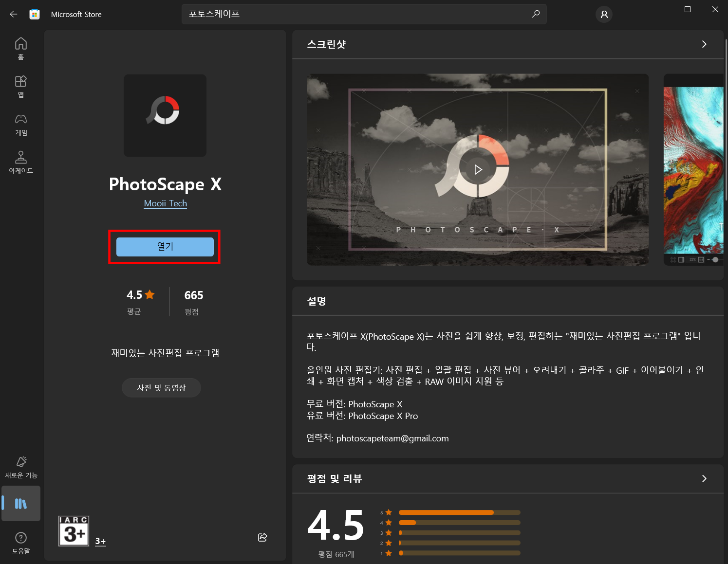This screenshot has width=728, height=564.
Task: Click the search magnifier icon
Action: [536, 14]
